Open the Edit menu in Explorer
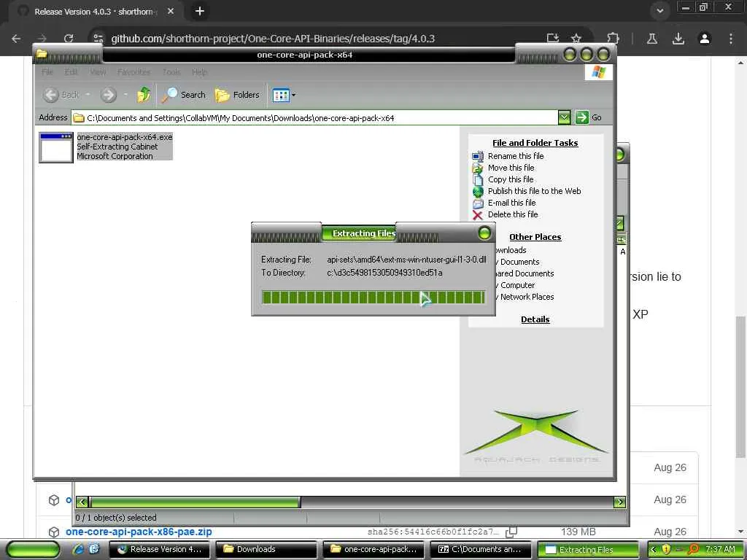747x560 pixels. 71,72
